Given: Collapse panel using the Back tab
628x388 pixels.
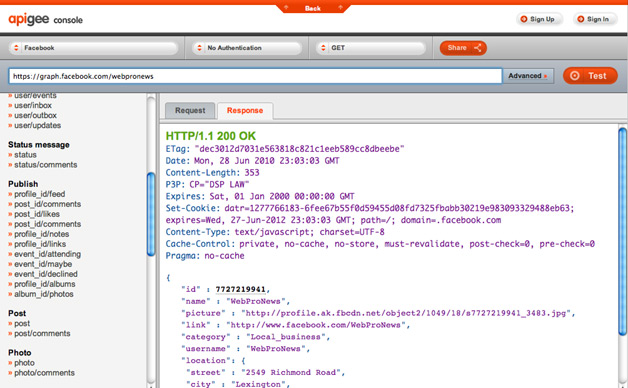Looking at the screenshot, I should [313, 8].
